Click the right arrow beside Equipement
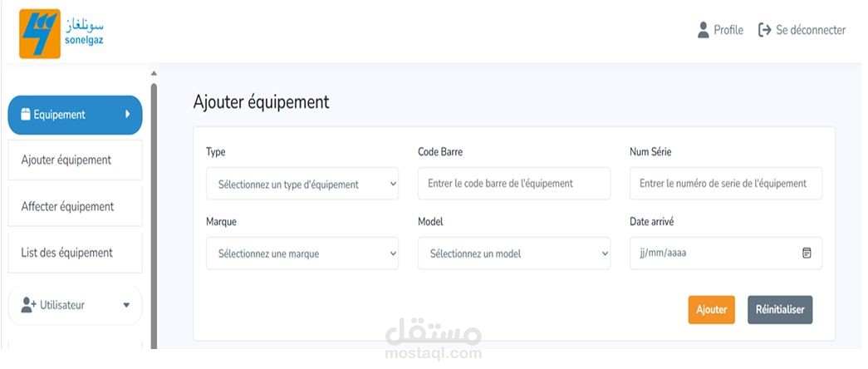 pyautogui.click(x=127, y=115)
